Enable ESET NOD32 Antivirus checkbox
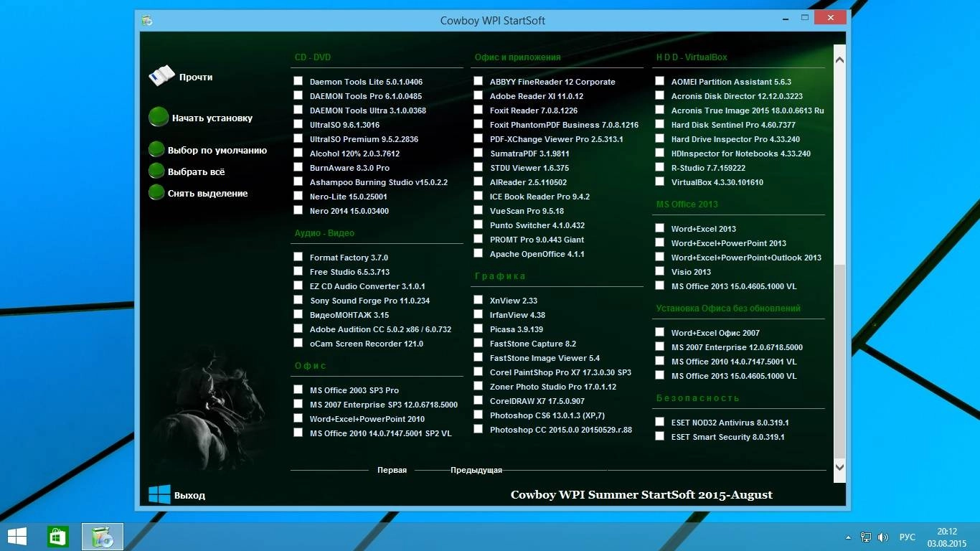Image resolution: width=980 pixels, height=551 pixels. point(659,422)
